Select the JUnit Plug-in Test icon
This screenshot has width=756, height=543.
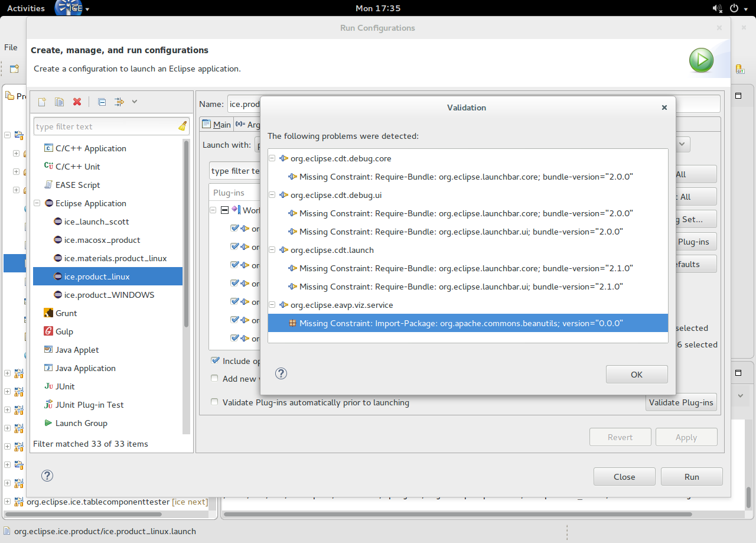pos(48,405)
